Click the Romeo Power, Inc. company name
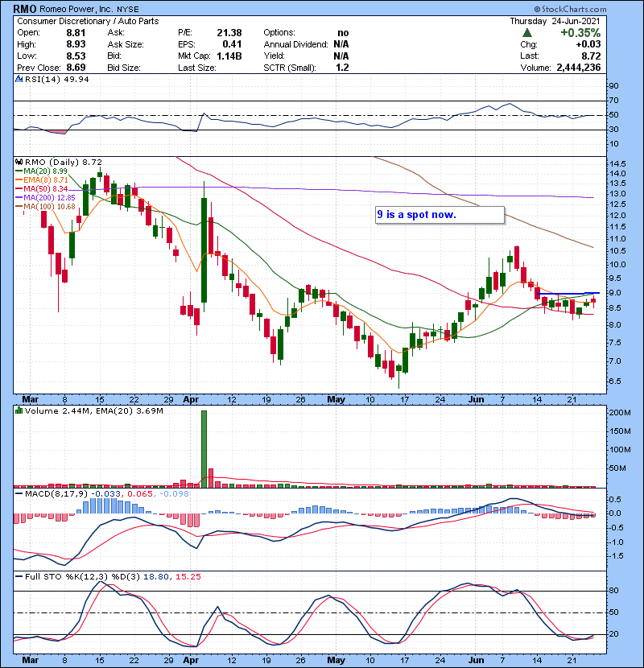The width and height of the screenshot is (644, 668). coord(76,9)
